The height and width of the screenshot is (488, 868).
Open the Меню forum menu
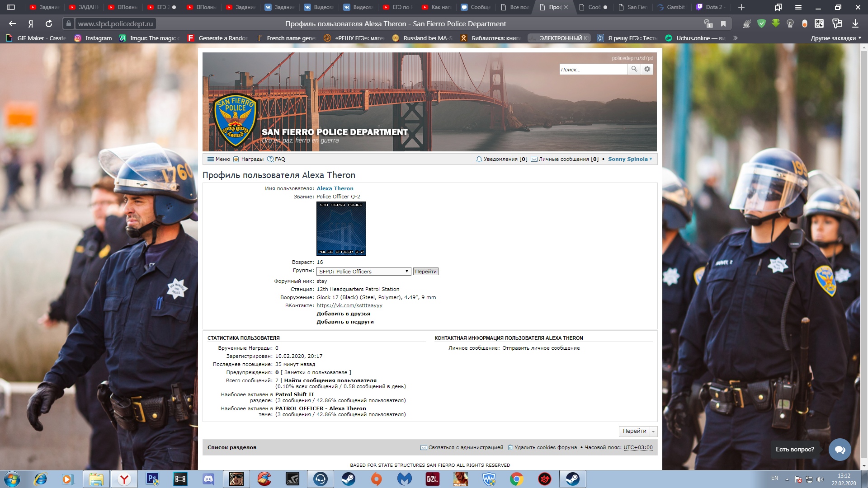pos(218,159)
